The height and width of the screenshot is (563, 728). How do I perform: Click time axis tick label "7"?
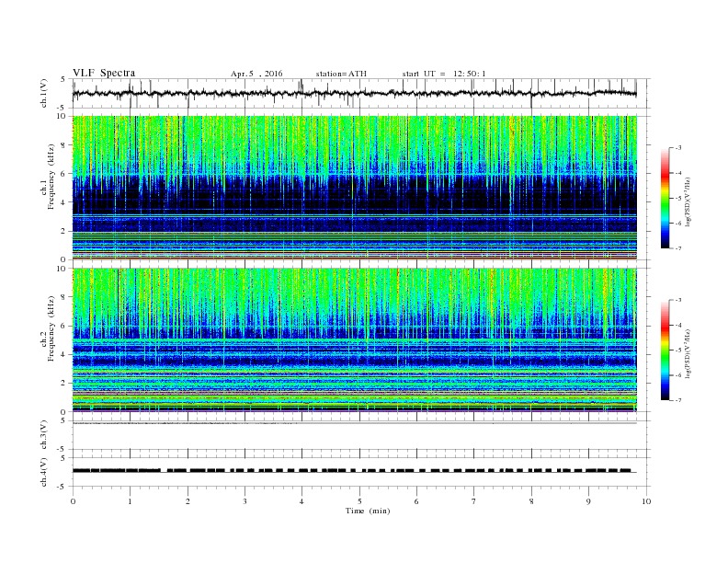pyautogui.click(x=473, y=501)
